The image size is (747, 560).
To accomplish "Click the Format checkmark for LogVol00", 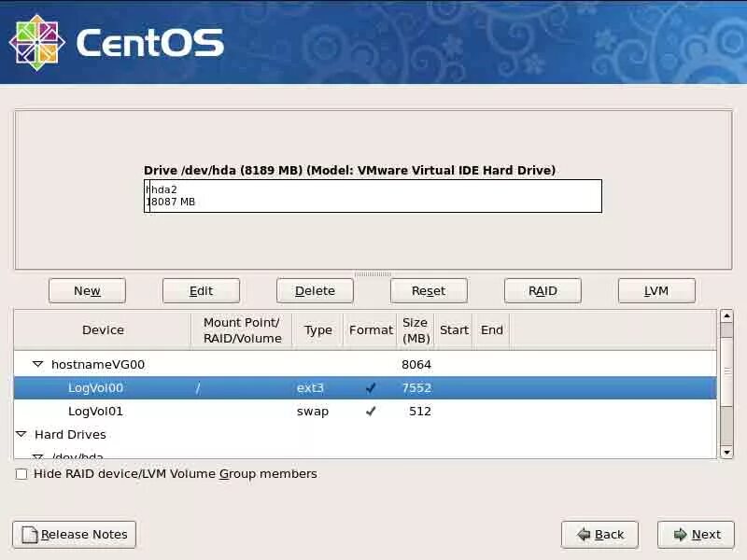I will coord(371,387).
